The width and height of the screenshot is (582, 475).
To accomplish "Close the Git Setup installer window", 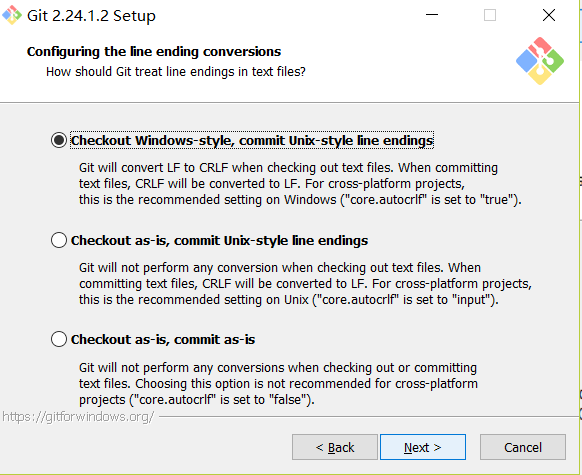I will (549, 15).
